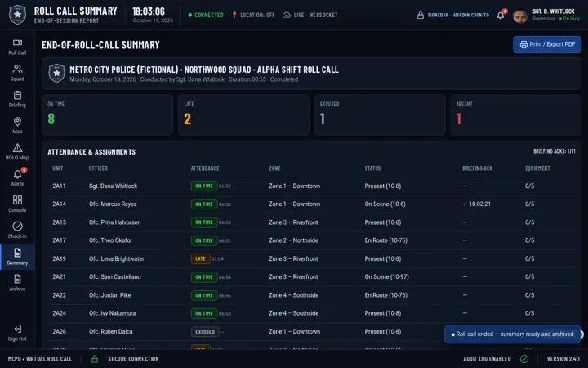Click the lock icon beside Signed In
588x368 pixels.
pos(421,15)
